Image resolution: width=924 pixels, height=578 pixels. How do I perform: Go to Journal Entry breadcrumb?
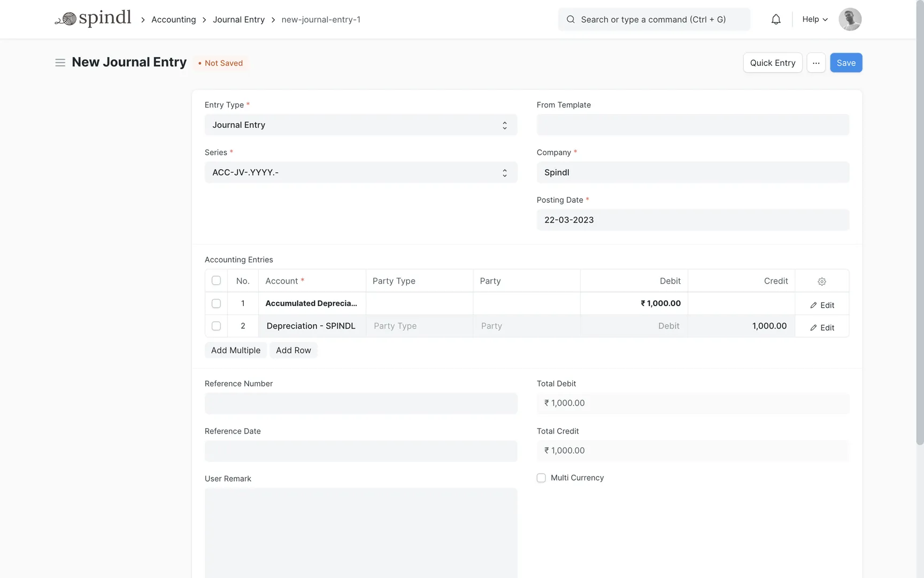(x=238, y=19)
